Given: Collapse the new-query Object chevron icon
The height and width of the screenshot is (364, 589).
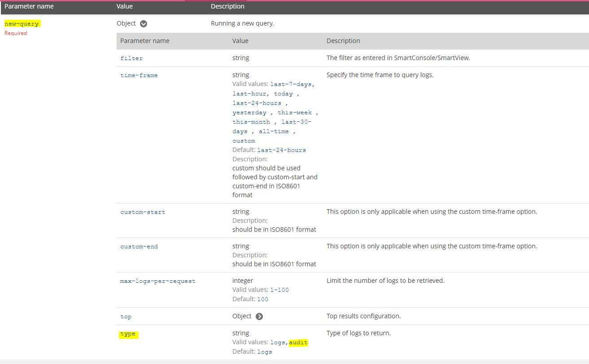Looking at the screenshot, I should pos(144,24).
